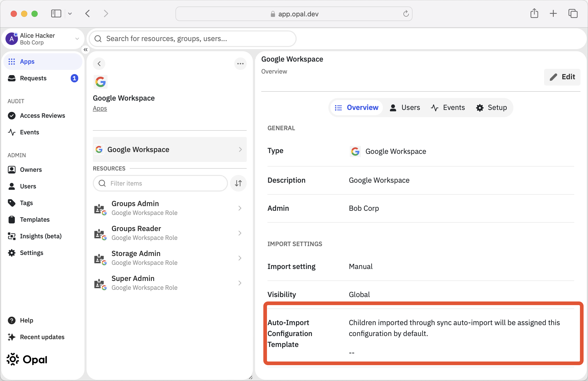Open the Groups Admin role
Screen dimensions: 588x381
point(169,208)
